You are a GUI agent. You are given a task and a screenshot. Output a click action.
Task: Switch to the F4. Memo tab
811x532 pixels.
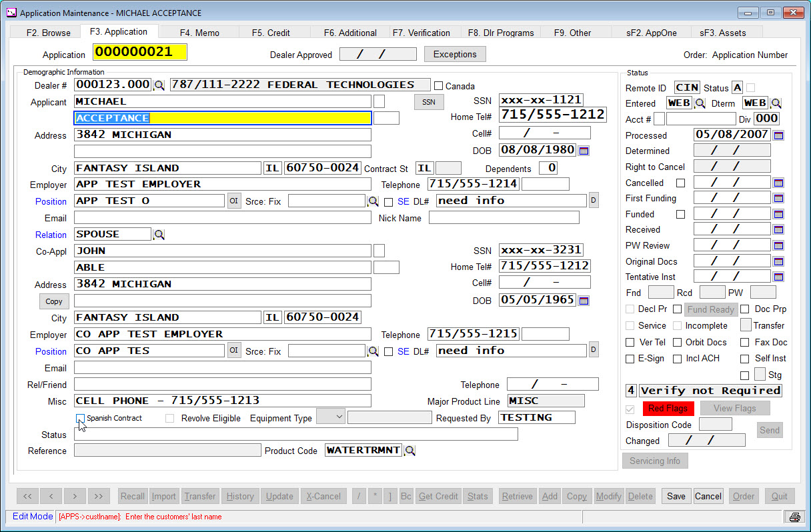click(199, 33)
